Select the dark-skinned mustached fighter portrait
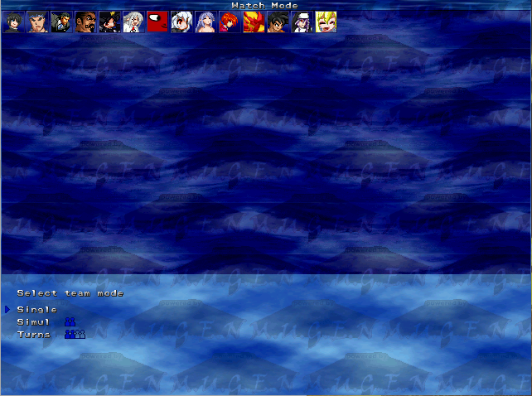This screenshot has width=532, height=396. click(x=86, y=22)
